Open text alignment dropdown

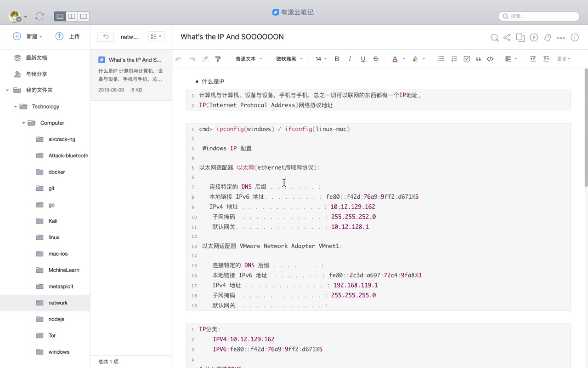(511, 59)
